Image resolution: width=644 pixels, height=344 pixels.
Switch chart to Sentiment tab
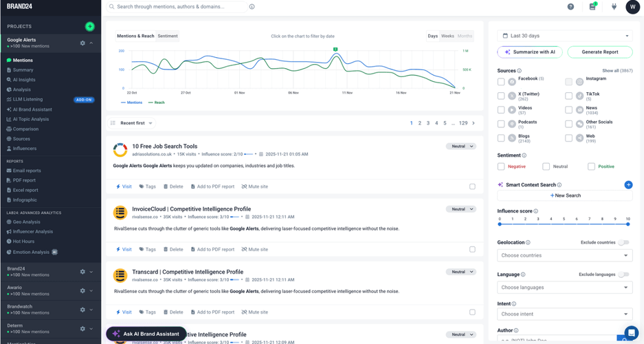pyautogui.click(x=168, y=36)
